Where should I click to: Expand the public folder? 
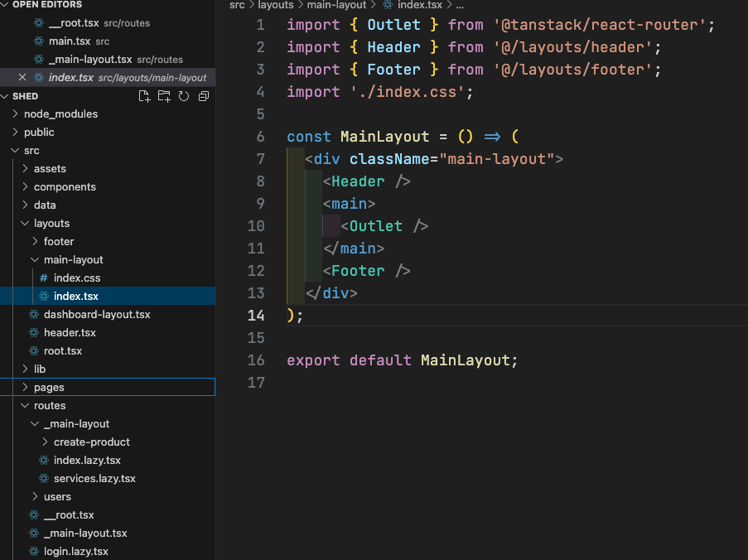(x=15, y=132)
